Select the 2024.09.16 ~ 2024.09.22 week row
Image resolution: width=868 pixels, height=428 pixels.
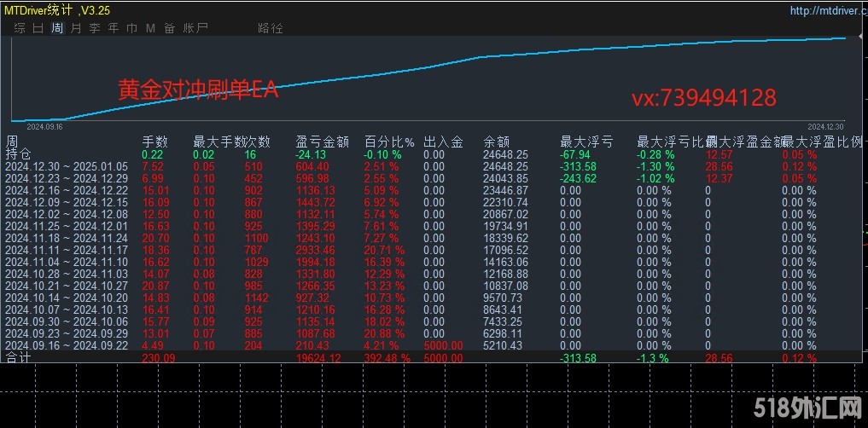pyautogui.click(x=434, y=345)
